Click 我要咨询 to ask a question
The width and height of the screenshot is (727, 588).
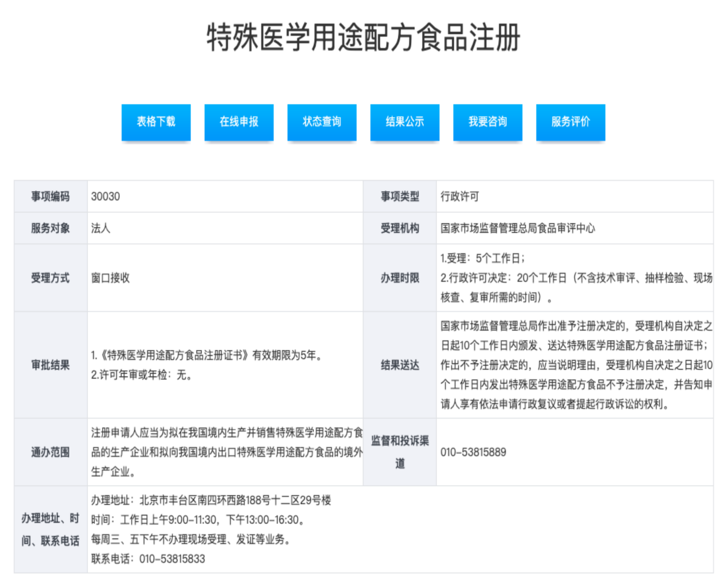487,122
